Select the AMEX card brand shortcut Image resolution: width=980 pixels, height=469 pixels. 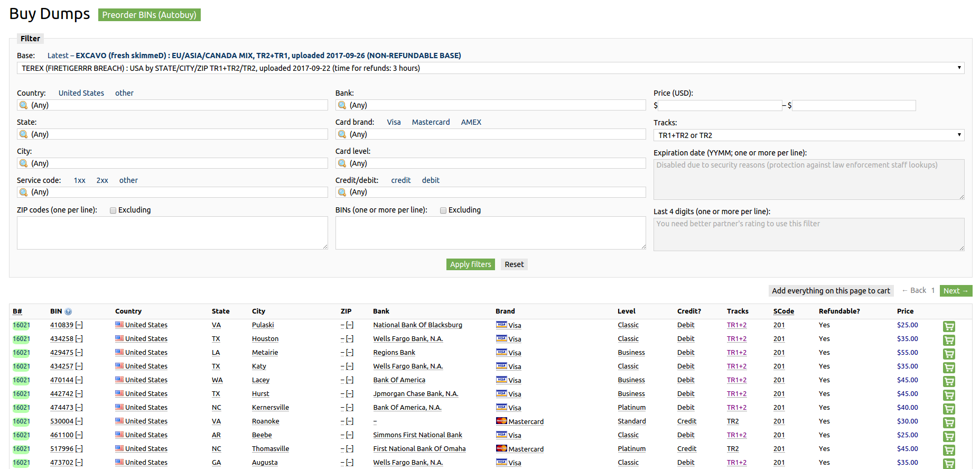click(x=471, y=122)
